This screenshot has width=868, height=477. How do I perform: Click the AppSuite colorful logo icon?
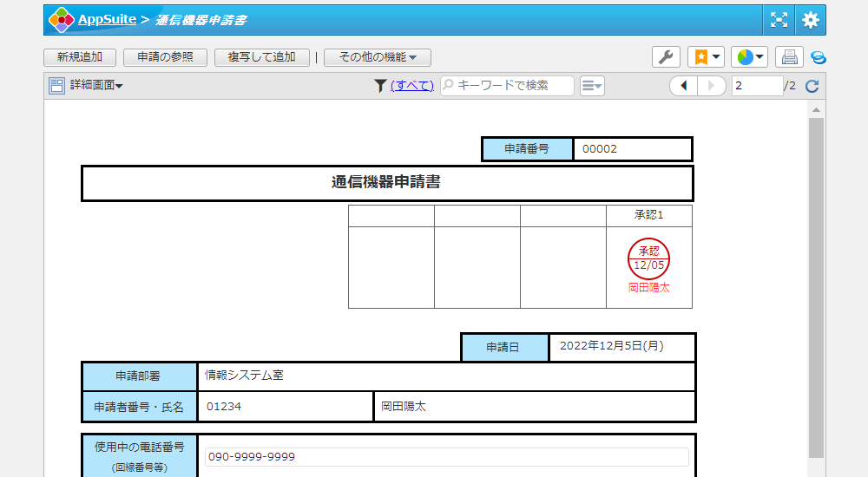(x=62, y=19)
